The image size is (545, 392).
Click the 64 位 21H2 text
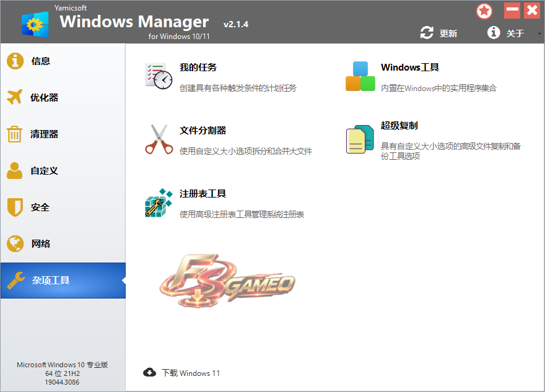(63, 373)
